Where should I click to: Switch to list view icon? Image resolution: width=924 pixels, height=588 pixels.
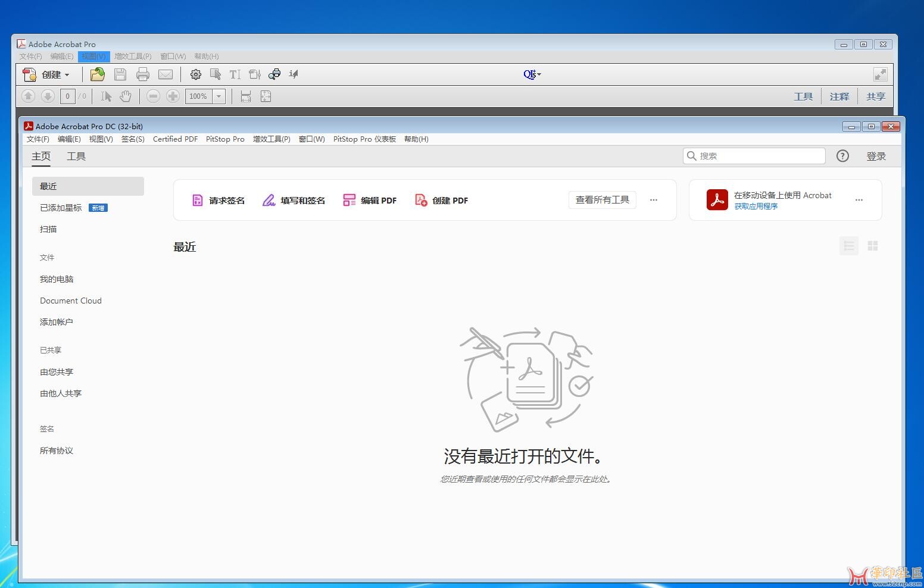coord(849,246)
